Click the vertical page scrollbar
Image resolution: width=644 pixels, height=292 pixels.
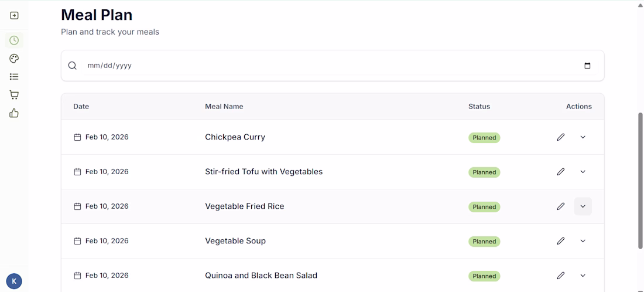click(x=640, y=181)
